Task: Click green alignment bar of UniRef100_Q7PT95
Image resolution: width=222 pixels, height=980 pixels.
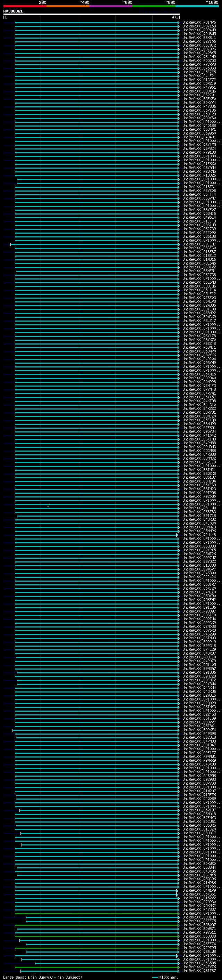Action: [97, 948]
